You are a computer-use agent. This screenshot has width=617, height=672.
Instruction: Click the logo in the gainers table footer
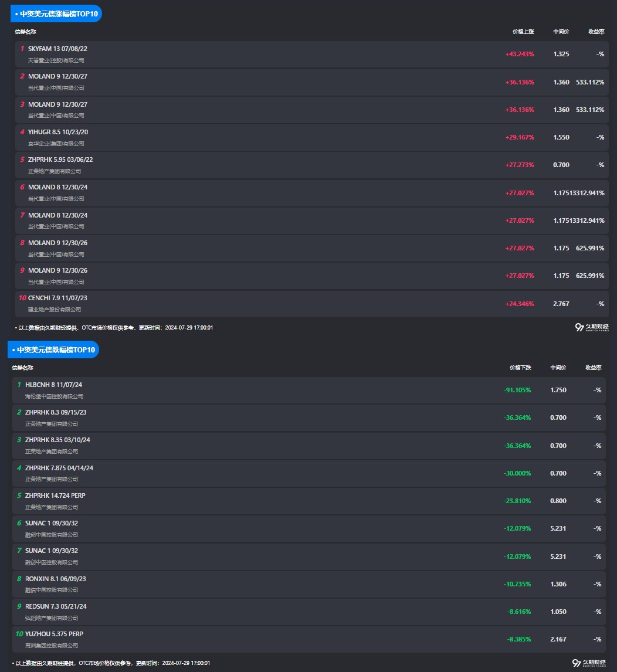click(592, 327)
